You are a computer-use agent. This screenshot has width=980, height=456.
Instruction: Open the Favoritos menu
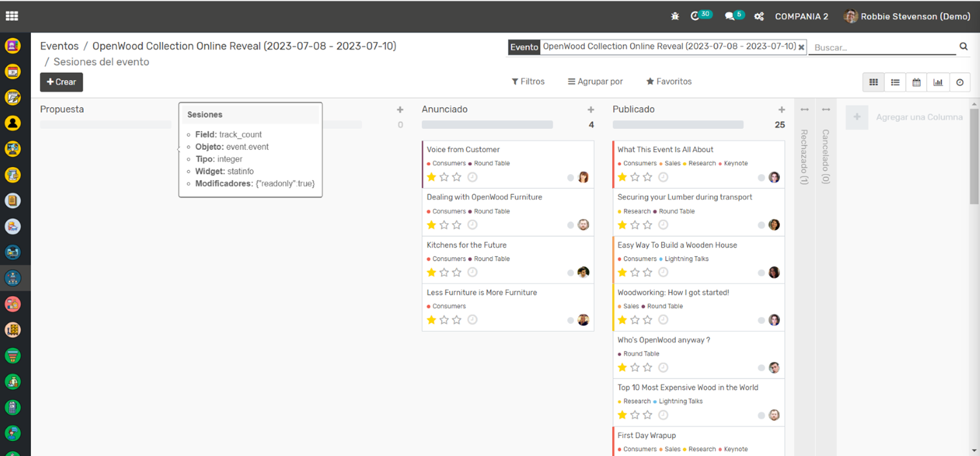coord(669,82)
